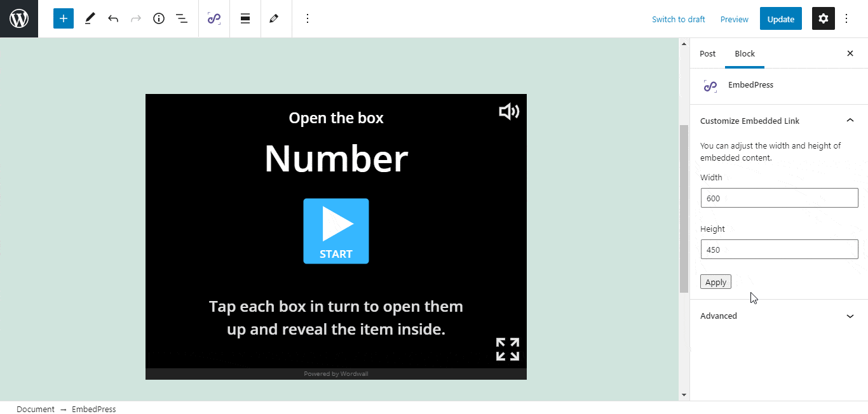The height and width of the screenshot is (414, 868).
Task: Show document details info icon
Action: coord(159,18)
